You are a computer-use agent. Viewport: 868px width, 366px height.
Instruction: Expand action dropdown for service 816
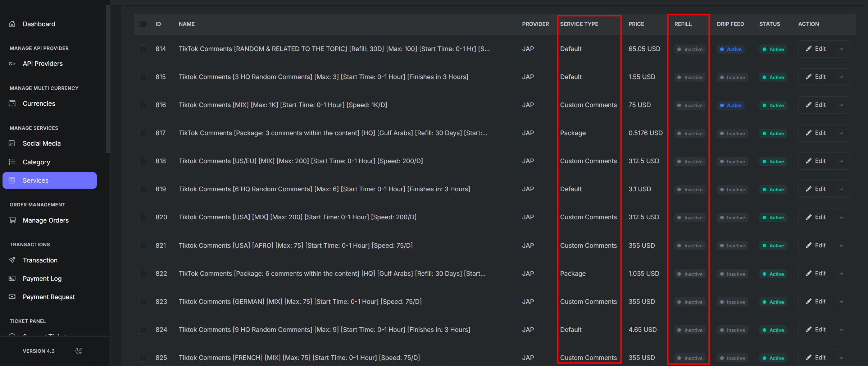point(841,105)
